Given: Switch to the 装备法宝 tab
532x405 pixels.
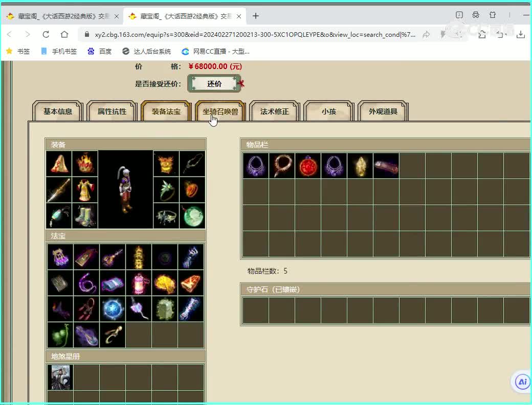Looking at the screenshot, I should (x=166, y=111).
